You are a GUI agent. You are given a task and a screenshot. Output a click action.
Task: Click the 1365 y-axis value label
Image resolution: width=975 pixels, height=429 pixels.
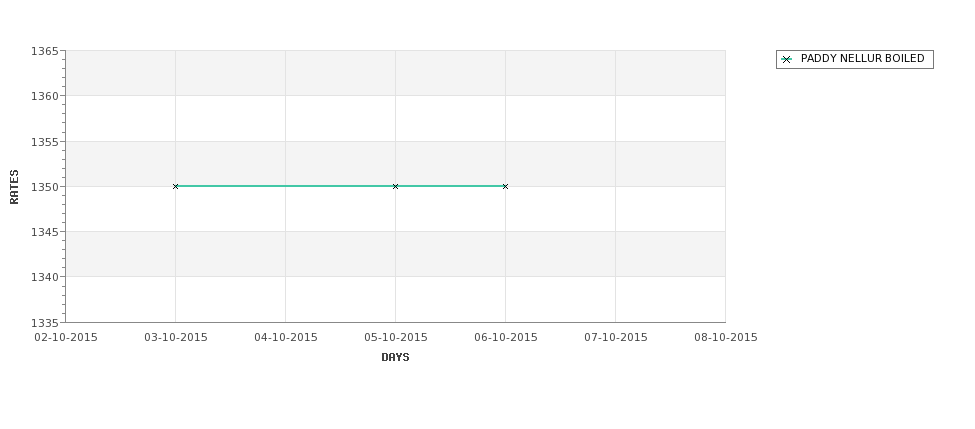point(44,51)
